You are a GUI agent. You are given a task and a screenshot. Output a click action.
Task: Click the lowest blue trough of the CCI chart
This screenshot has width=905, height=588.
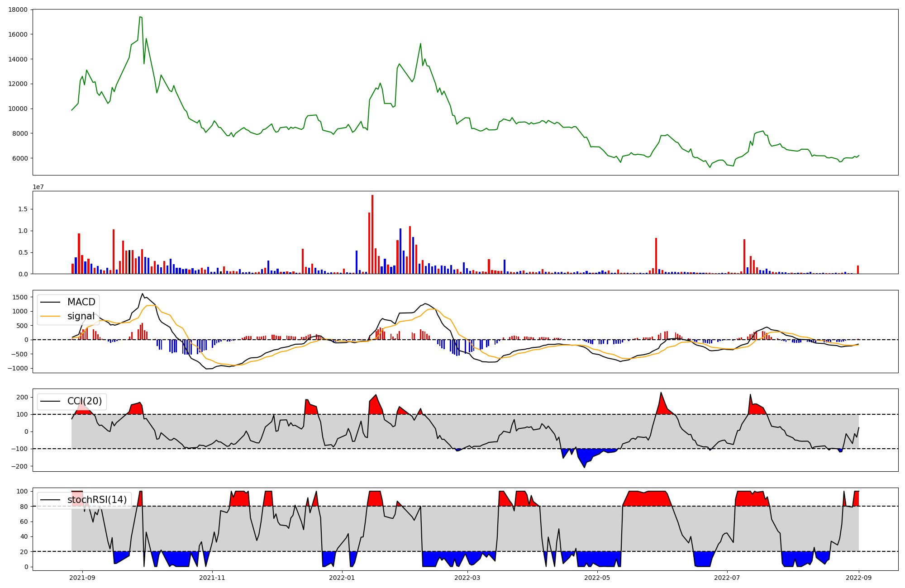click(584, 466)
